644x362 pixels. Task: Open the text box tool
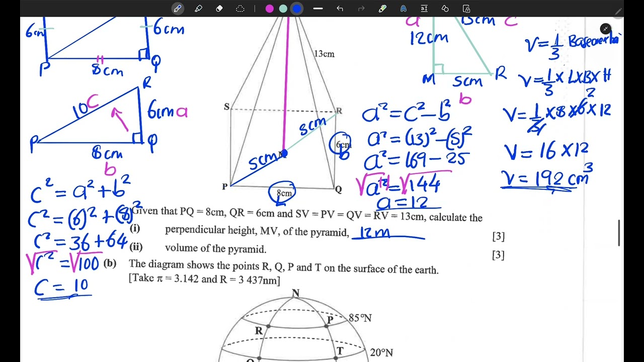click(424, 9)
